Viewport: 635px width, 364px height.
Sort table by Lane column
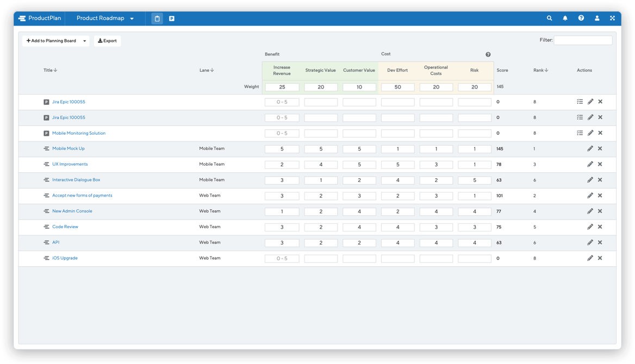tap(207, 71)
